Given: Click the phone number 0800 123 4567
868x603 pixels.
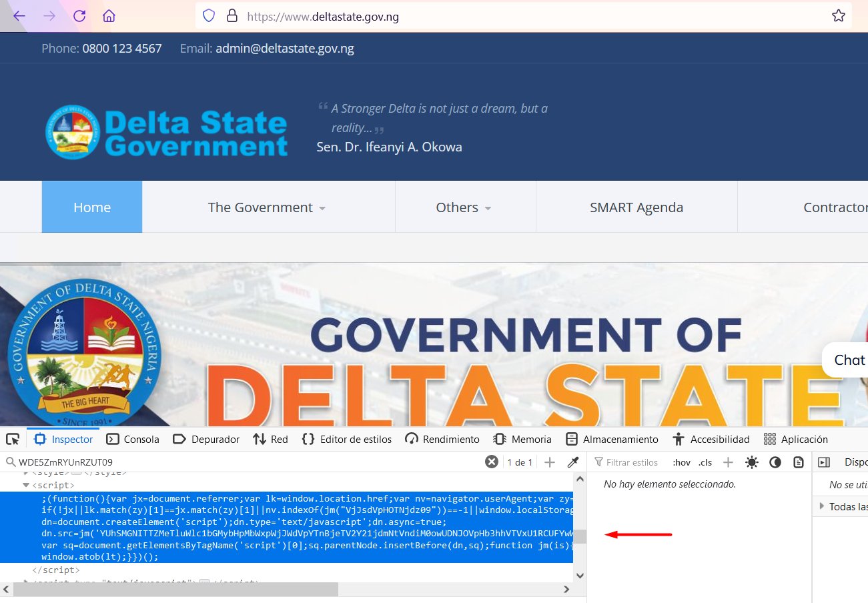Looking at the screenshot, I should point(122,48).
